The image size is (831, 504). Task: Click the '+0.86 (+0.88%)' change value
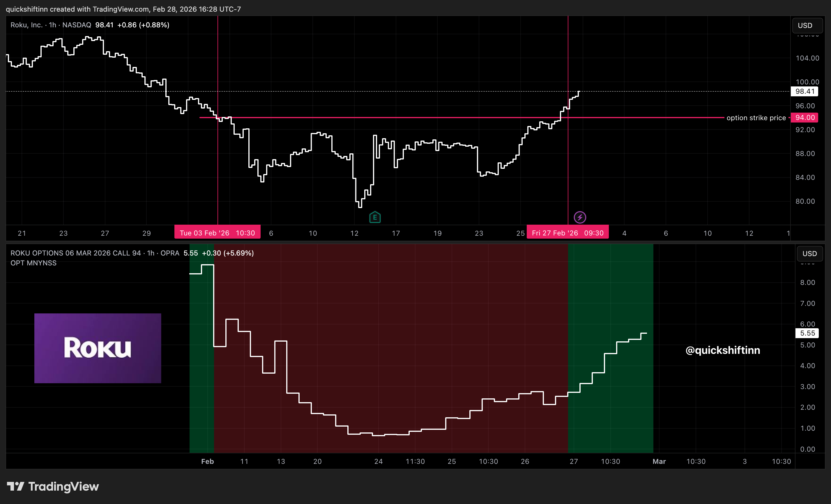coord(143,25)
